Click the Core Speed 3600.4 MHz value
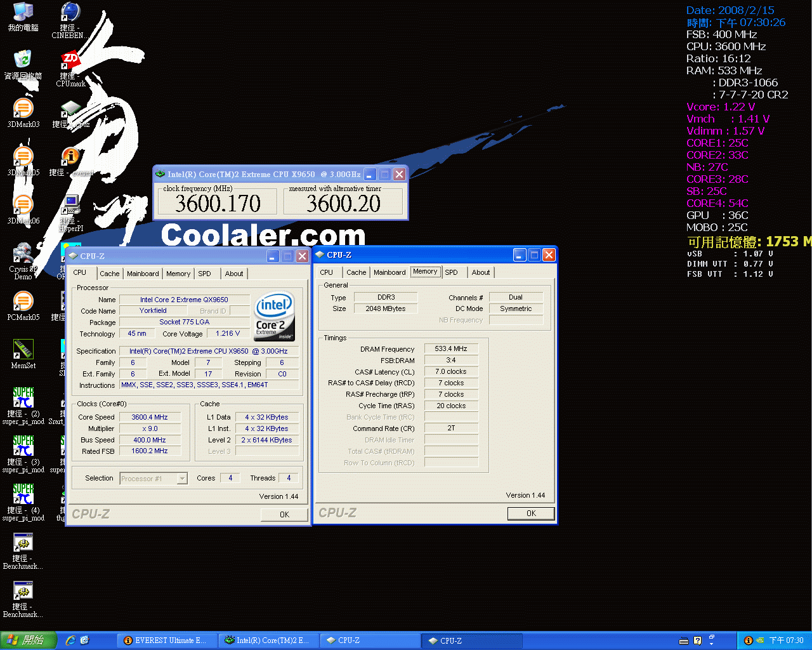Image resolution: width=812 pixels, height=650 pixels. [150, 417]
